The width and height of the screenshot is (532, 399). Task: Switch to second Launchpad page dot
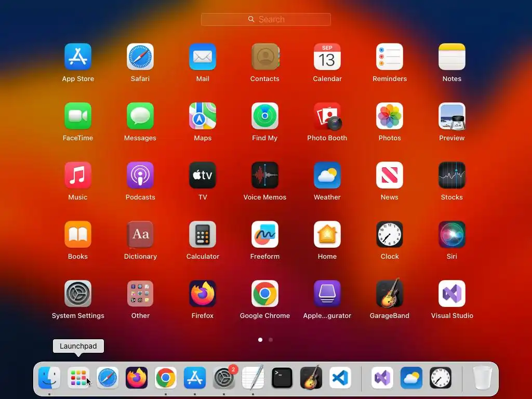(271, 340)
